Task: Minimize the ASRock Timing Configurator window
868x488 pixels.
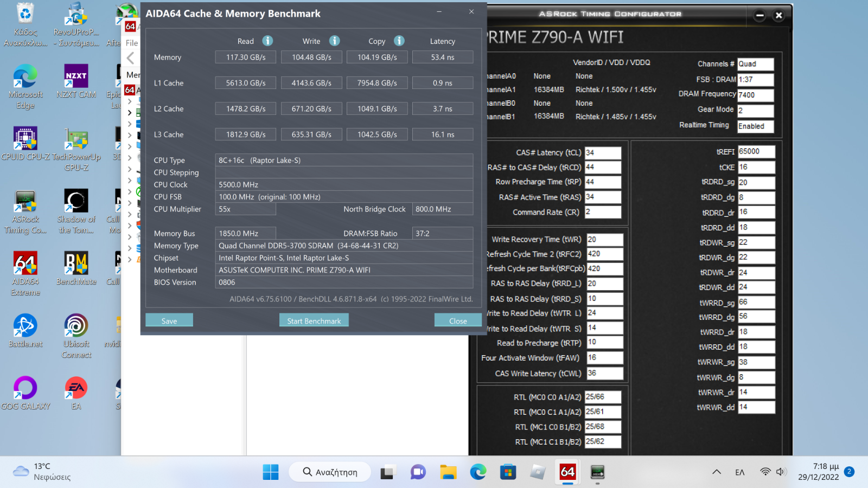Action: click(760, 15)
